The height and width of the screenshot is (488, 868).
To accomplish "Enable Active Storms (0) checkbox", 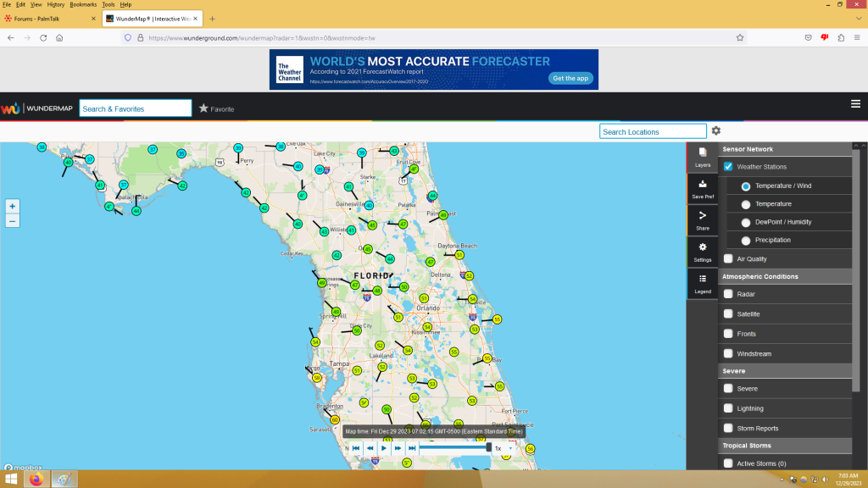I will tap(728, 463).
